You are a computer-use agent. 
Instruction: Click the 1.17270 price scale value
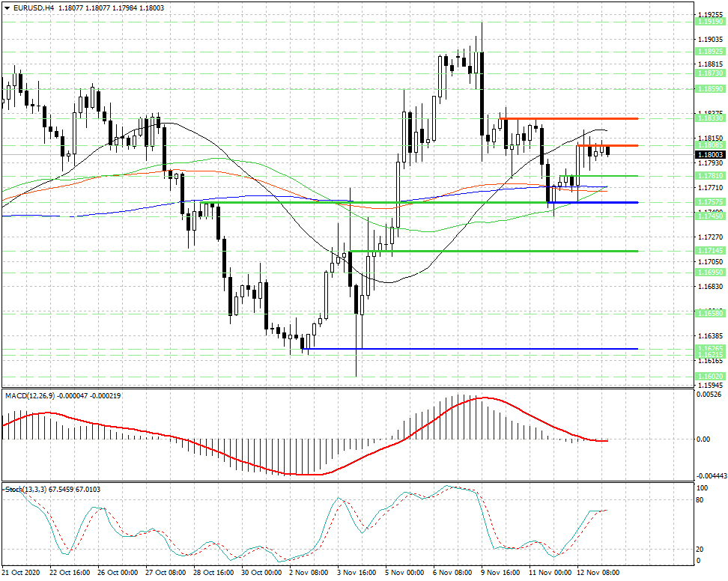tap(711, 237)
